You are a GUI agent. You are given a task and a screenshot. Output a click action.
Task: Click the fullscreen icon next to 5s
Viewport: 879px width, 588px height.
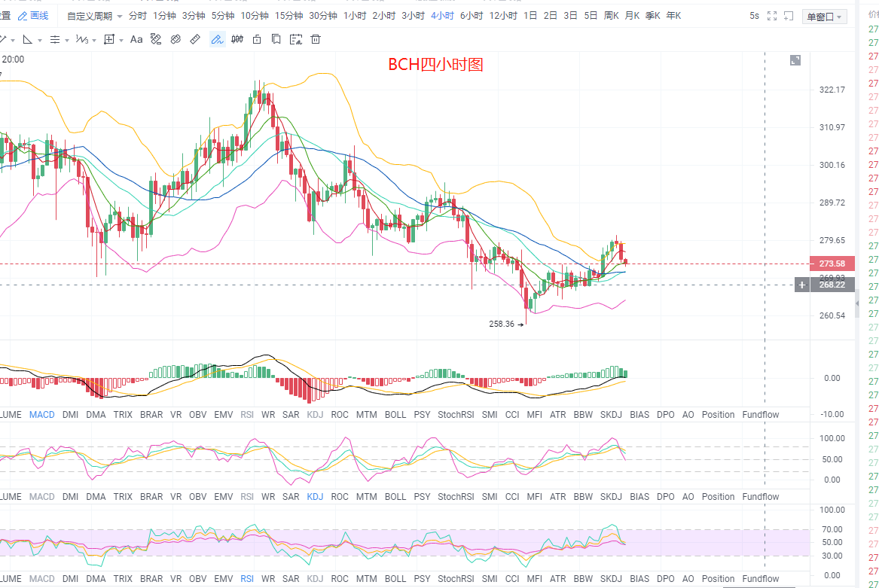point(771,16)
